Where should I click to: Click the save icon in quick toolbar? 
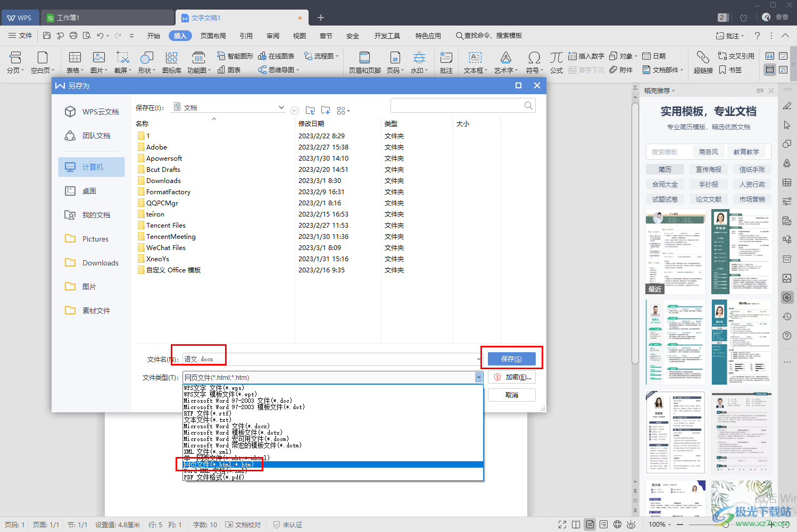(x=47, y=36)
